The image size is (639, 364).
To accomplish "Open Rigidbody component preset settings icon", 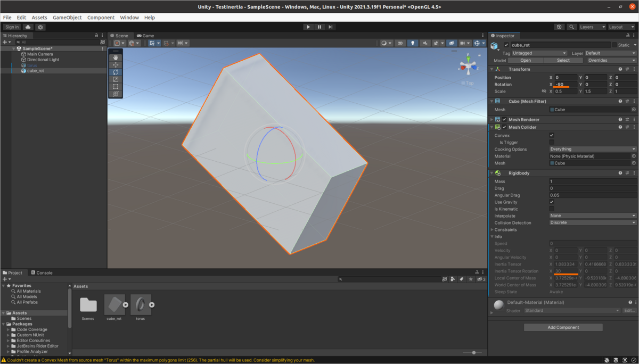I will [627, 173].
